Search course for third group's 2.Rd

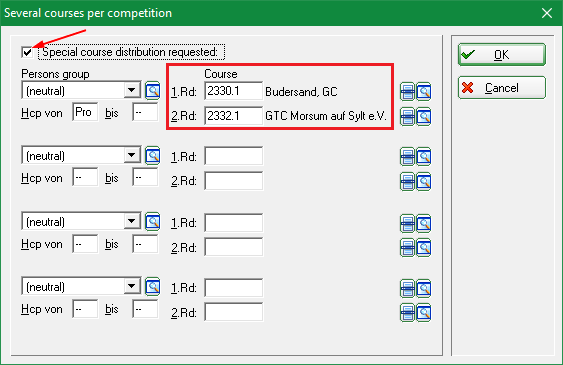tap(424, 248)
